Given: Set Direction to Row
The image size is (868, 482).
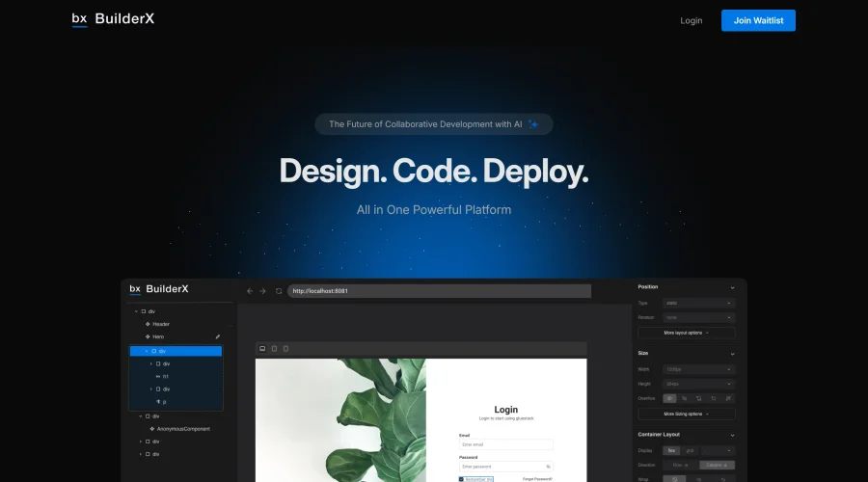Looking at the screenshot, I should (x=680, y=466).
